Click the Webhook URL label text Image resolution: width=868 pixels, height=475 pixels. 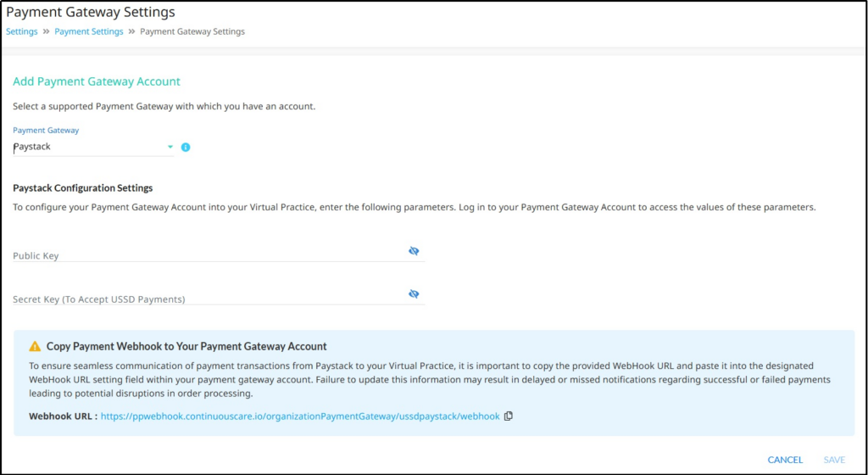click(x=63, y=416)
